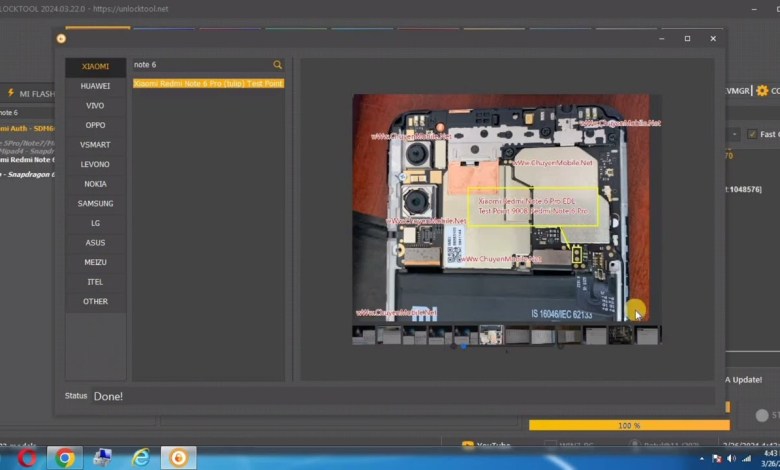The image size is (780, 470).
Task: Select the 'mi Redmi Note' entry in the background list
Action: point(27,160)
